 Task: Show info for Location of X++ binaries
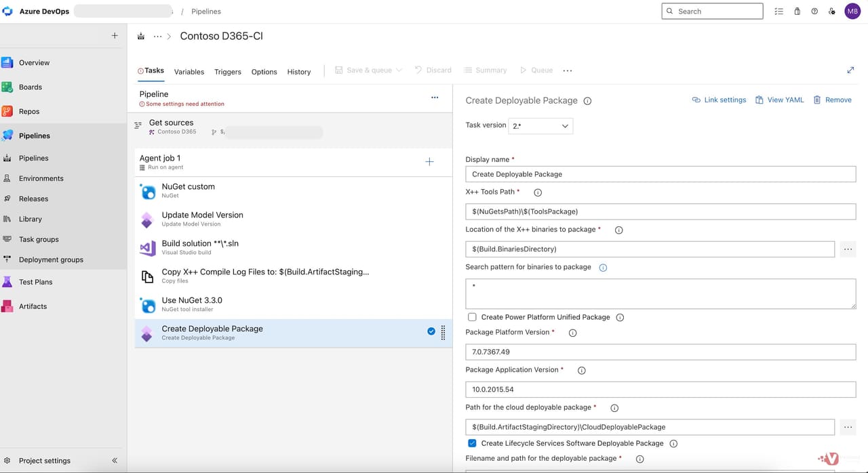click(618, 230)
